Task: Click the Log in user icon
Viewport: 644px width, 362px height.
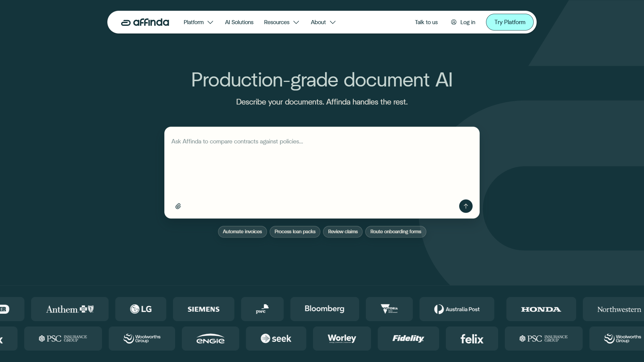Action: (x=453, y=22)
